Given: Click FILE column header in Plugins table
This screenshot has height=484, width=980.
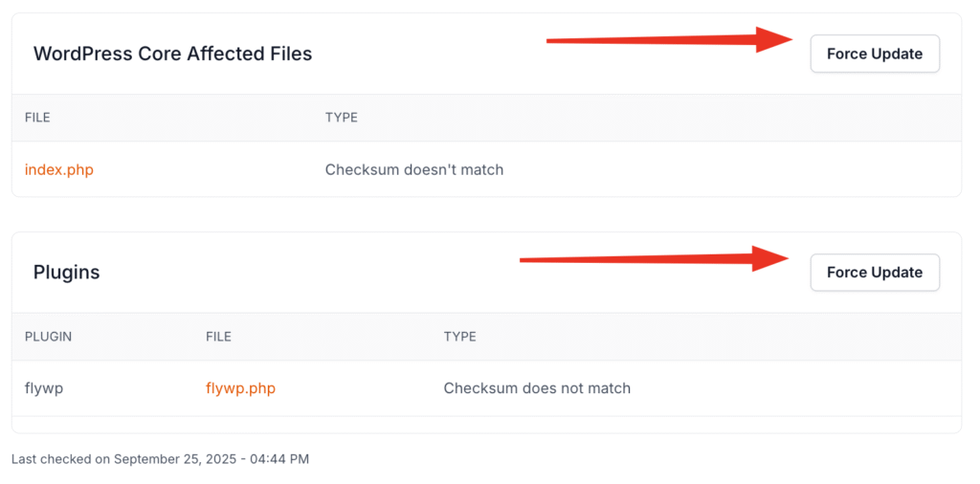Looking at the screenshot, I should (218, 337).
